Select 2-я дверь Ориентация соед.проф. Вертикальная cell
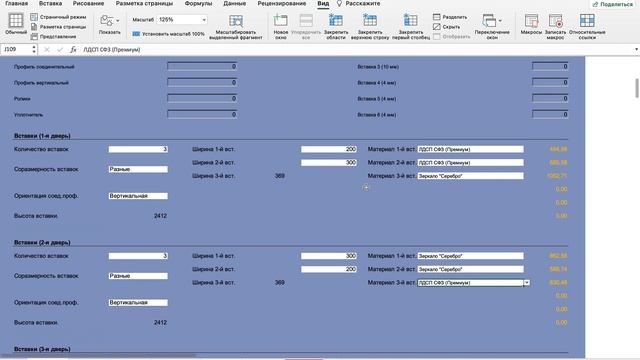This screenshot has height=360, width=640. tap(138, 302)
